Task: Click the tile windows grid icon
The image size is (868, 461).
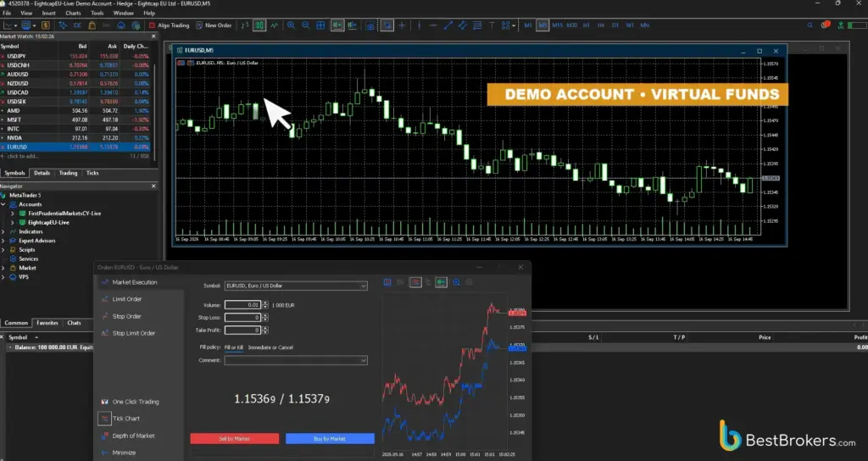Action: [x=320, y=25]
